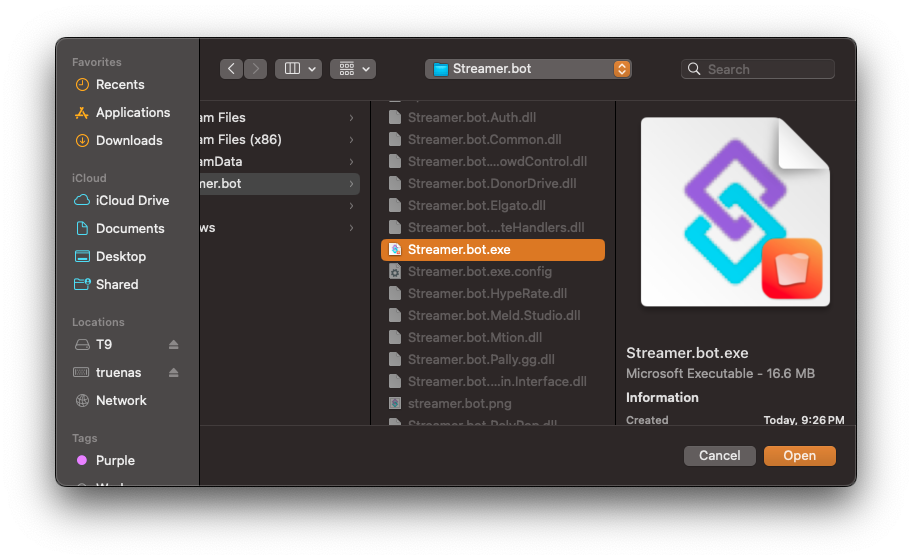
Task: Eject the T9 drive
Action: 174,345
